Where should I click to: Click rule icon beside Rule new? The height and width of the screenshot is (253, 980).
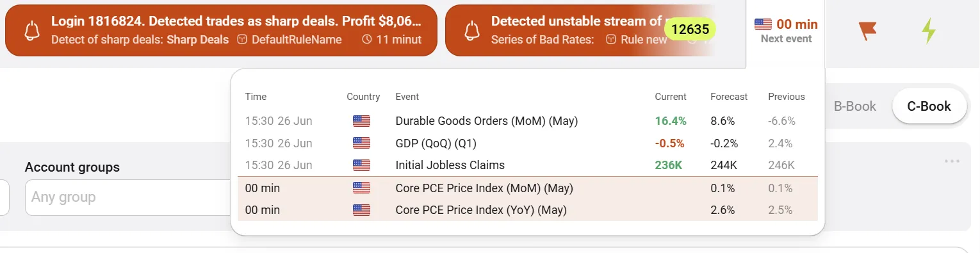[x=612, y=39]
